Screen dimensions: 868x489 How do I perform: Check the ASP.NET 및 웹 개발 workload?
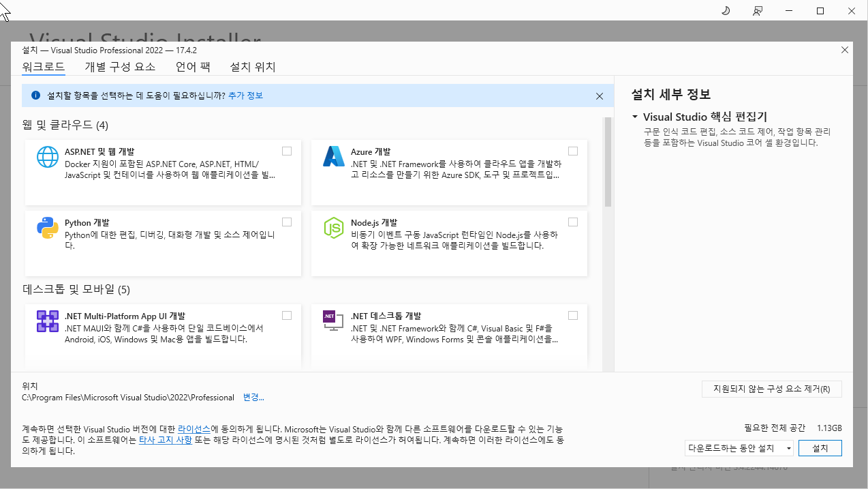point(287,151)
